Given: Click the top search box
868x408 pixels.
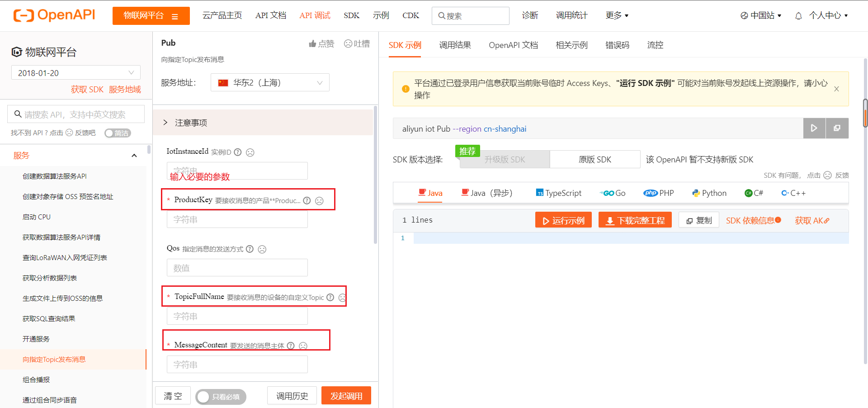Looking at the screenshot, I should tap(470, 16).
